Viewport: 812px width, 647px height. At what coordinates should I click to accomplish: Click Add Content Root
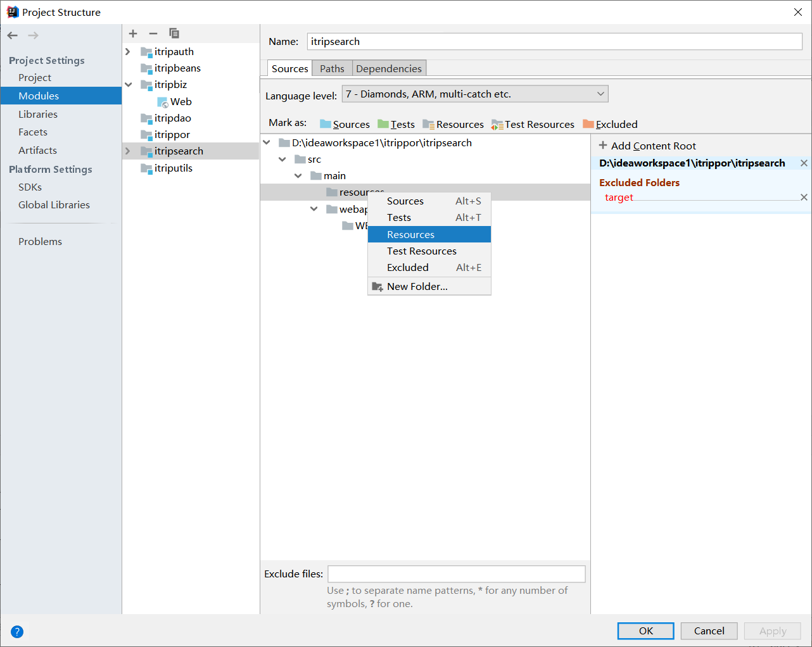tap(647, 146)
